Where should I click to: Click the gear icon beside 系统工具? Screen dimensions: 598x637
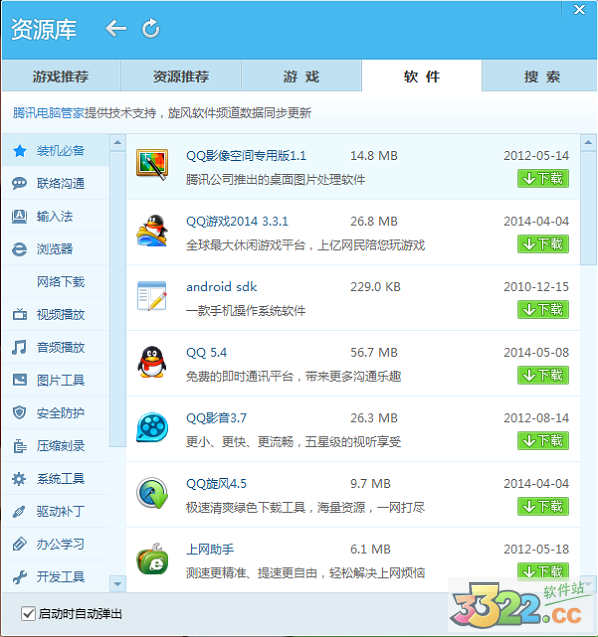(20, 479)
